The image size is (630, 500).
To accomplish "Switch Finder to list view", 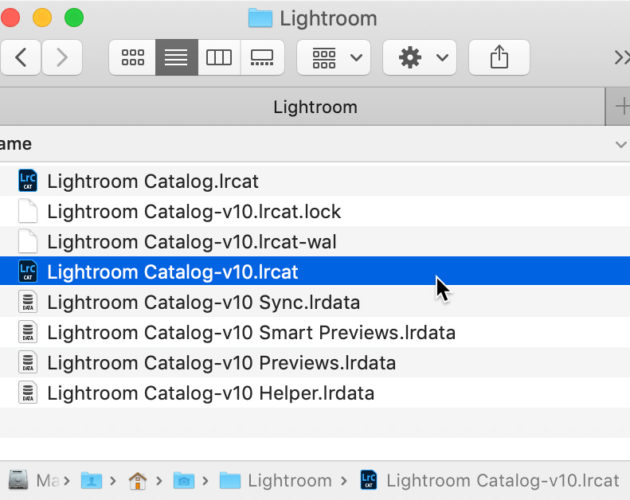I will tap(176, 57).
